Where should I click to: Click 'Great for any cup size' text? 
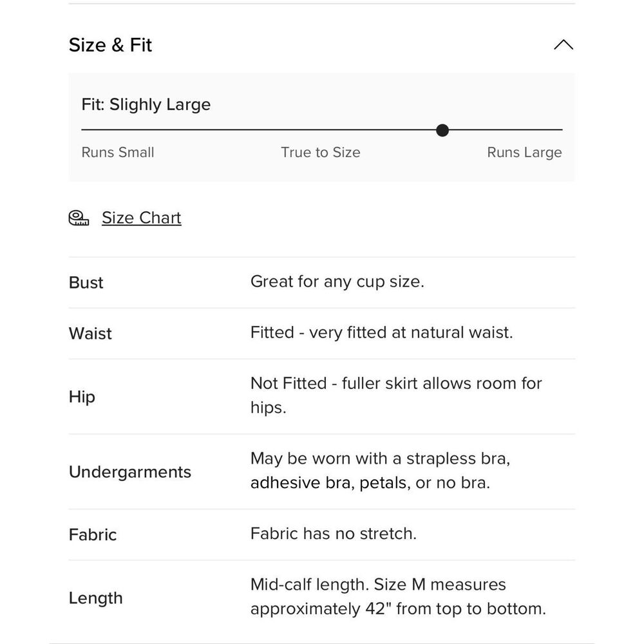click(337, 282)
